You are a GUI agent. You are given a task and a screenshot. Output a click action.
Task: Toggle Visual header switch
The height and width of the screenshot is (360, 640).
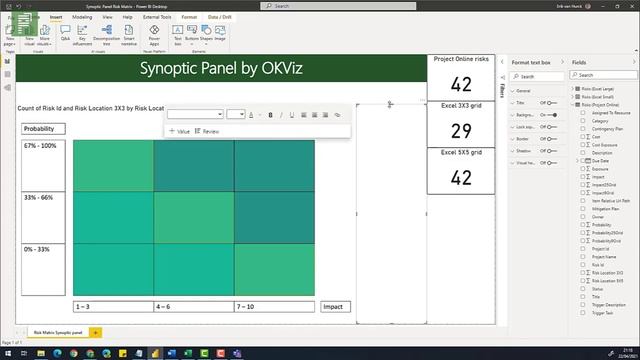(552, 163)
